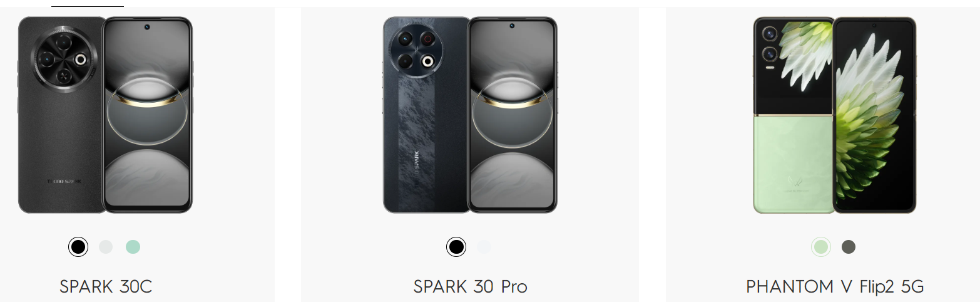Switch SPARK 30 Pro to the white color

483,247
